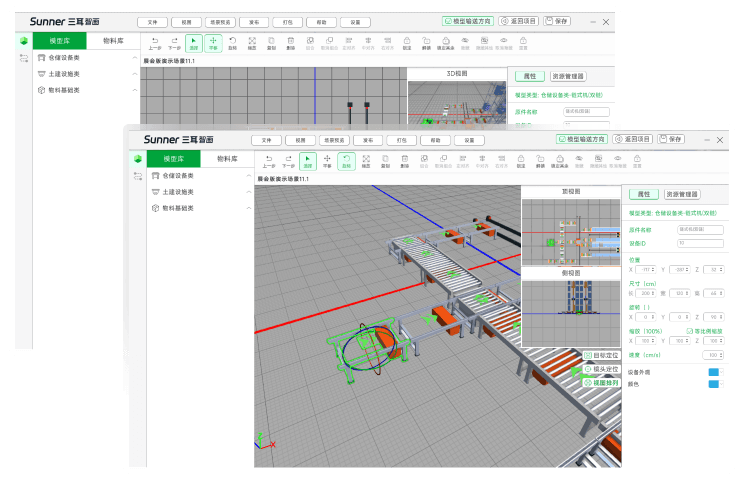Collapse the 物料基础类 category in front window
Viewport: 744px width, 486px height.
pyautogui.click(x=249, y=208)
